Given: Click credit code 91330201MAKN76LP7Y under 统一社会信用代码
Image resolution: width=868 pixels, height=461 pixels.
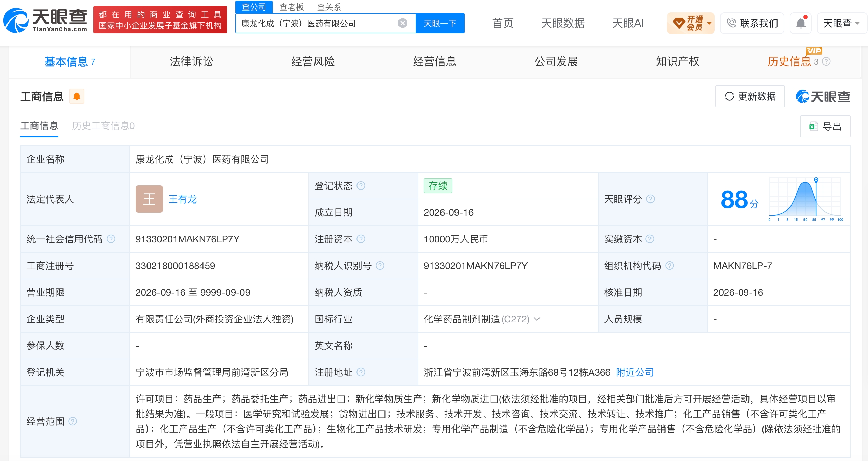Looking at the screenshot, I should (187, 239).
